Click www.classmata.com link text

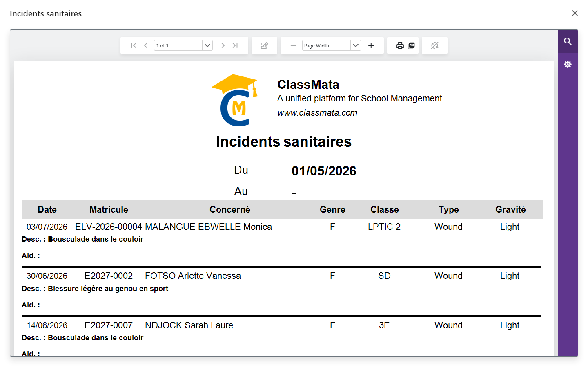tap(317, 113)
